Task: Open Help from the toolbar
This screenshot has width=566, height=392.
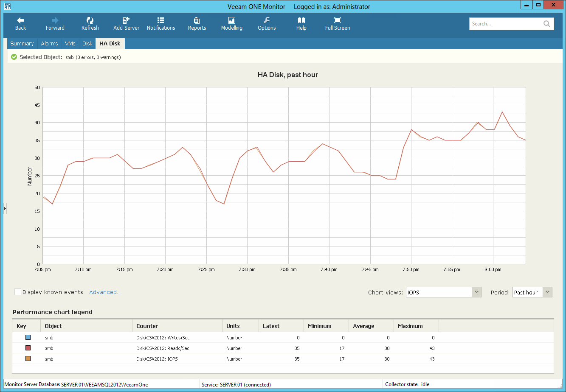Action: tap(301, 24)
